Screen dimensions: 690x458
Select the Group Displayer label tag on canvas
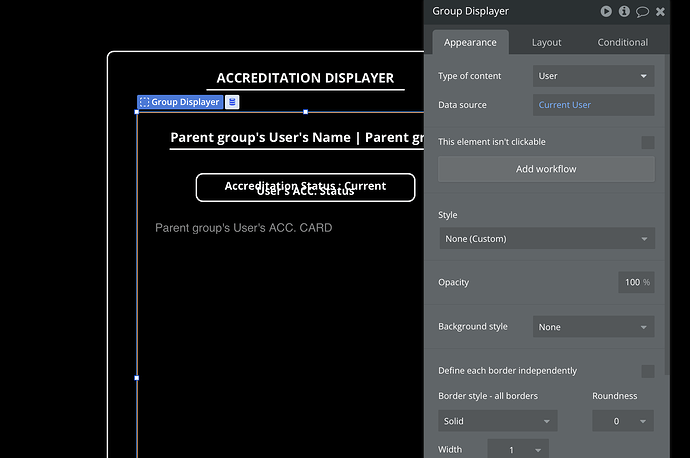[x=180, y=102]
